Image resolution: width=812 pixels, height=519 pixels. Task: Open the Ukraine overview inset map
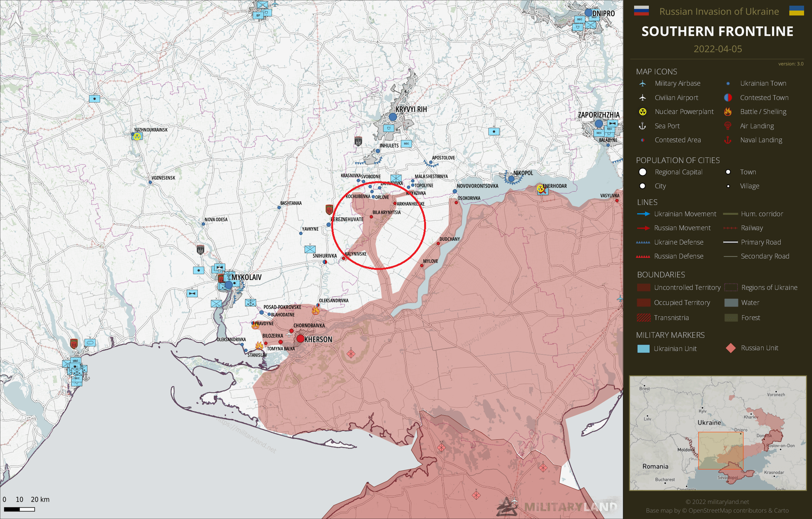pos(718,433)
